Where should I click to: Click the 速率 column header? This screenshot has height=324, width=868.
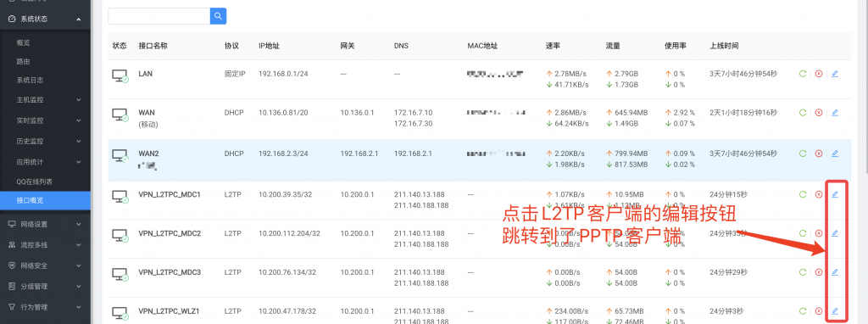[553, 46]
